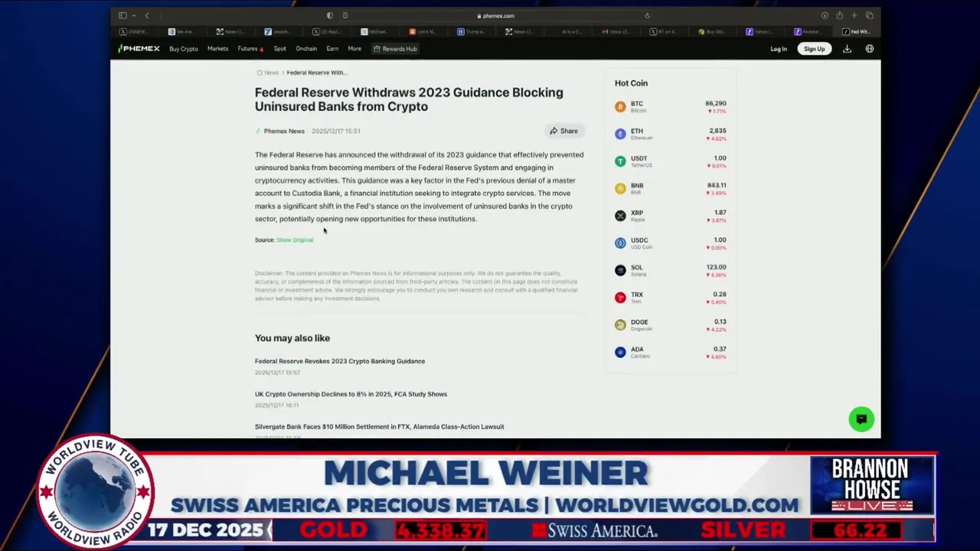
Task: Go to News in the breadcrumb
Action: coord(272,73)
